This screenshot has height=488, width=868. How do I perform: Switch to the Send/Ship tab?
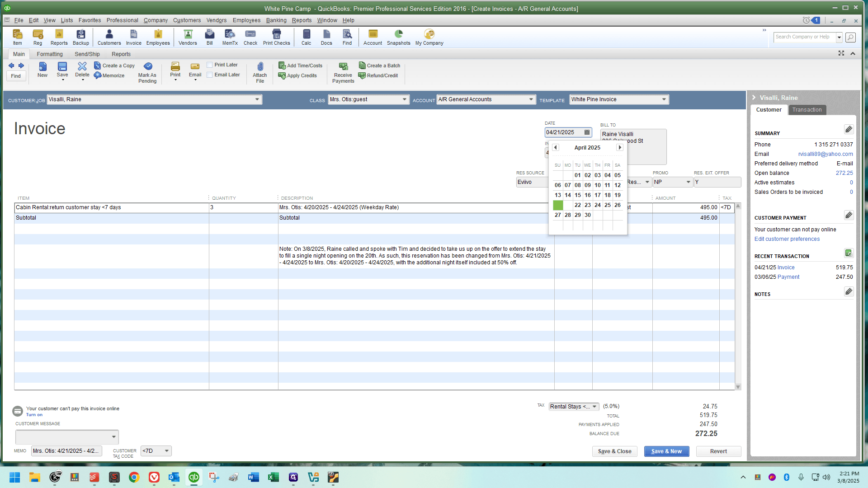(87, 54)
